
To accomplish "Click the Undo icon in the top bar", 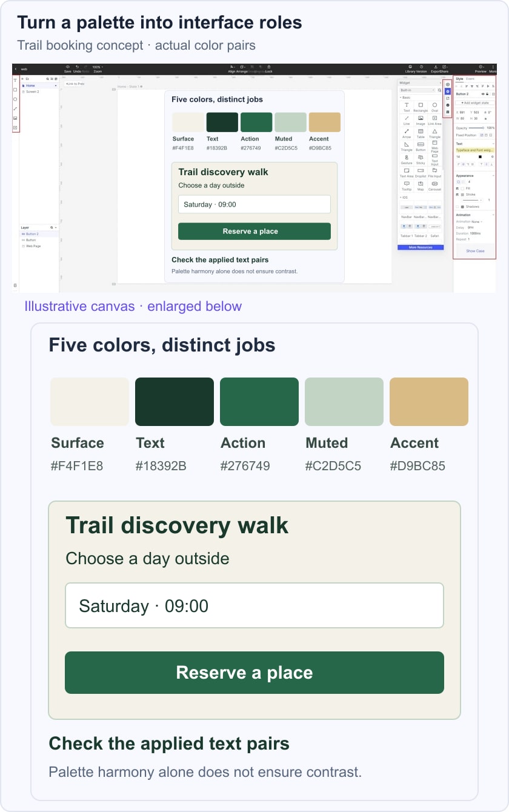I will 77,67.
